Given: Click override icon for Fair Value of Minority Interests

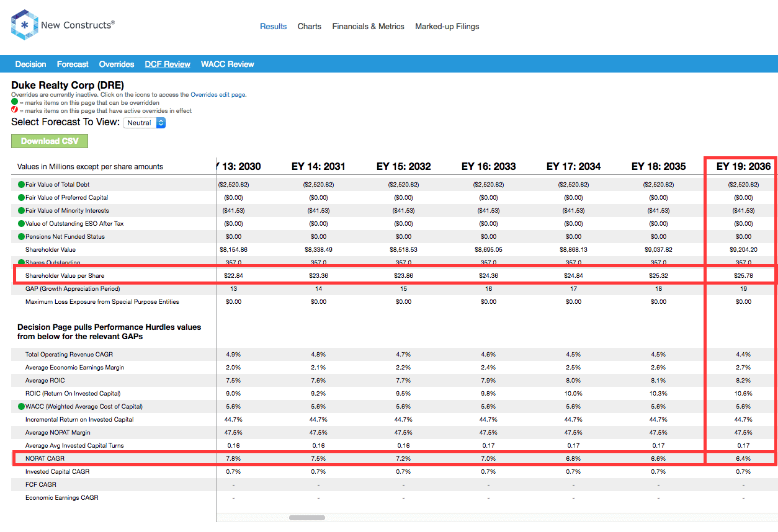Looking at the screenshot, I should pyautogui.click(x=21, y=210).
